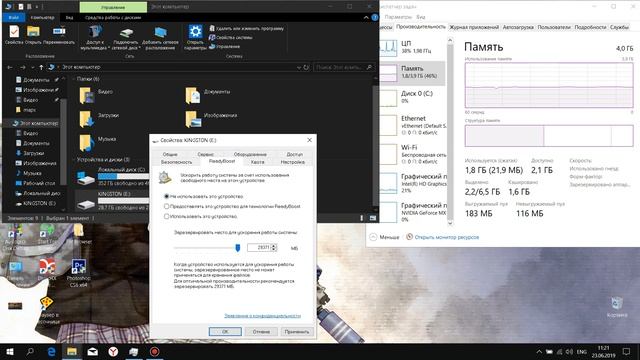Click the MB value field in ReadyBoost
This screenshot has width=640, height=360.
(x=259, y=247)
